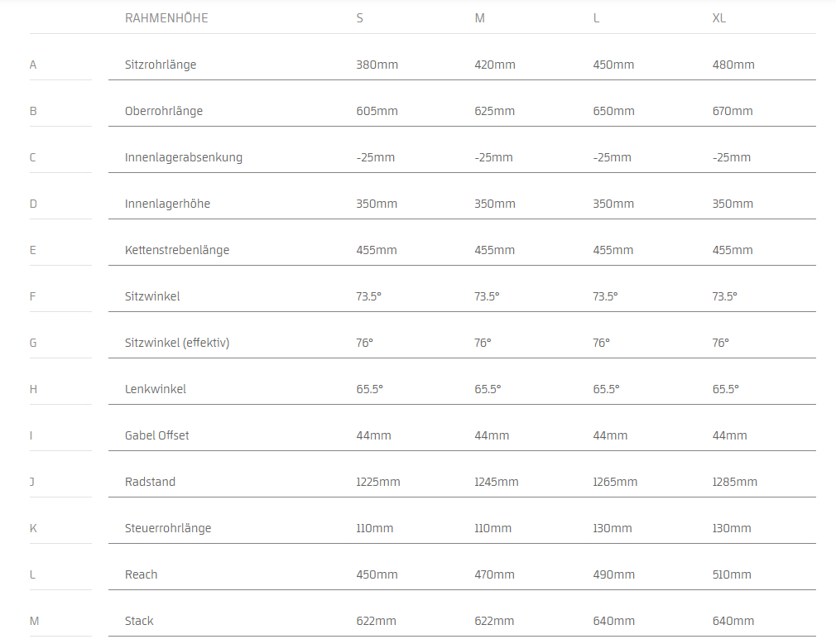Click the Innenlagerabsenkung row label
Screen dimensions: 836x644
(x=184, y=157)
